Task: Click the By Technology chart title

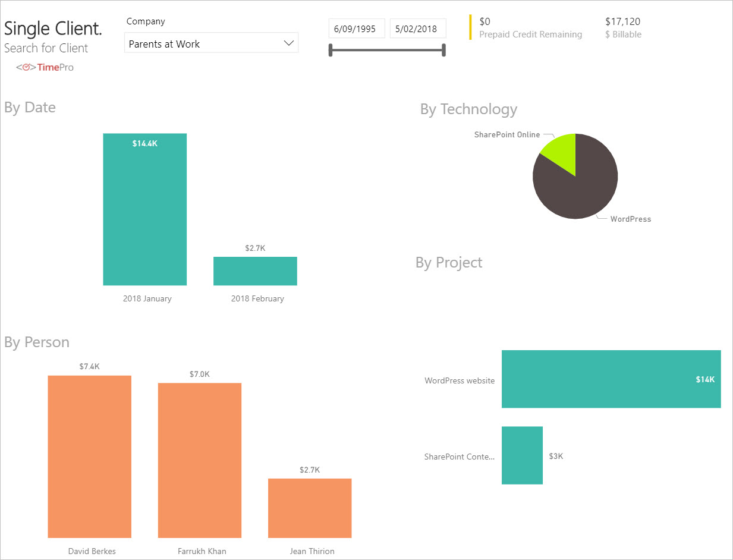Action: click(x=468, y=109)
